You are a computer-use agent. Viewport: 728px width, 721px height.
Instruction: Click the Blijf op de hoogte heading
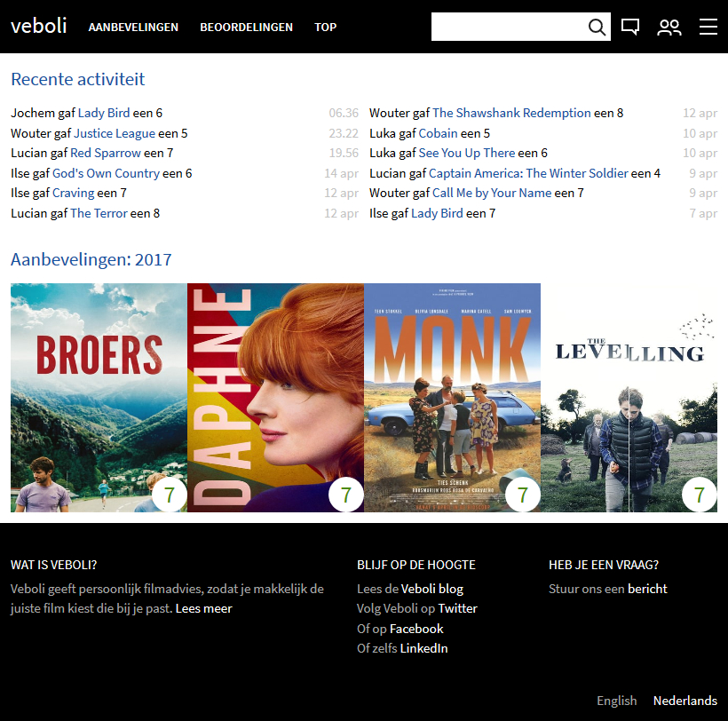click(416, 565)
